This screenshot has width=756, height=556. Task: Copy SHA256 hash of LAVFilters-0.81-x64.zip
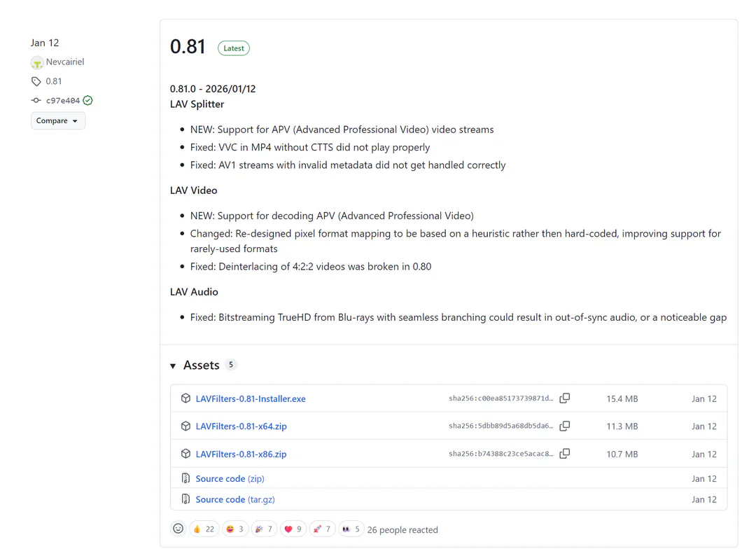click(564, 426)
